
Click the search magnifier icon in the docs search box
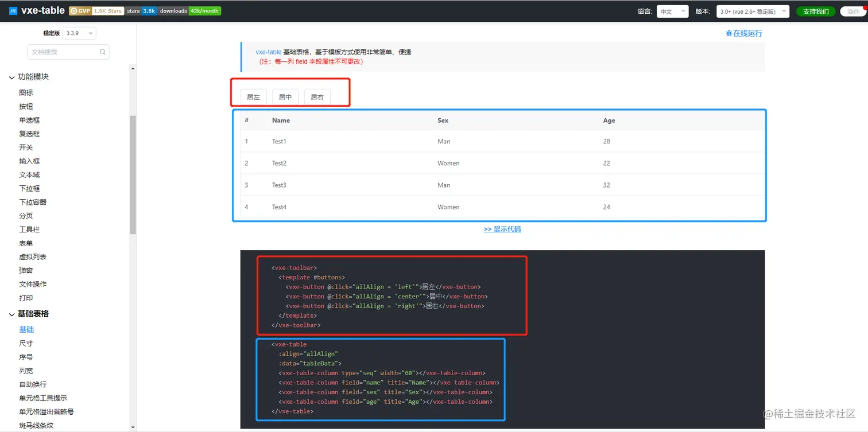point(103,52)
